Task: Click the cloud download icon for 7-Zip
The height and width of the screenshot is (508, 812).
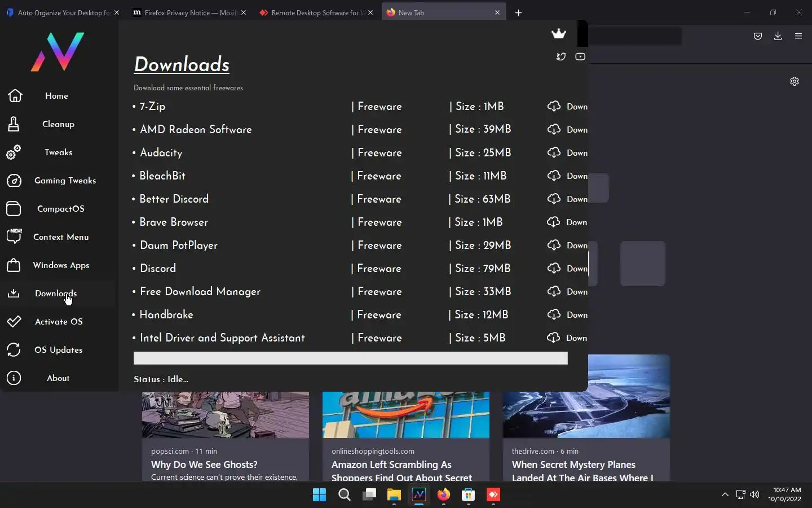Action: [x=554, y=106]
